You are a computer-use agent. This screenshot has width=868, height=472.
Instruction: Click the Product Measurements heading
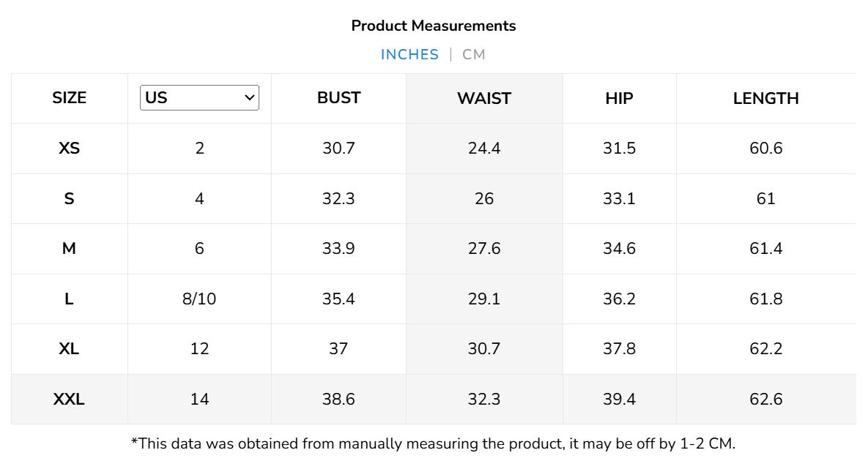pos(434,26)
